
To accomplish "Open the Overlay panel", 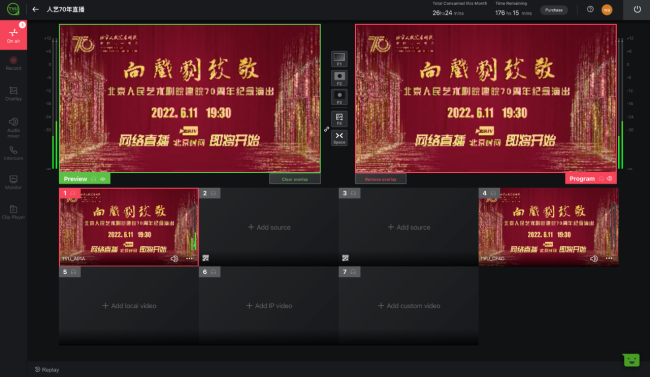I will 13,94.
